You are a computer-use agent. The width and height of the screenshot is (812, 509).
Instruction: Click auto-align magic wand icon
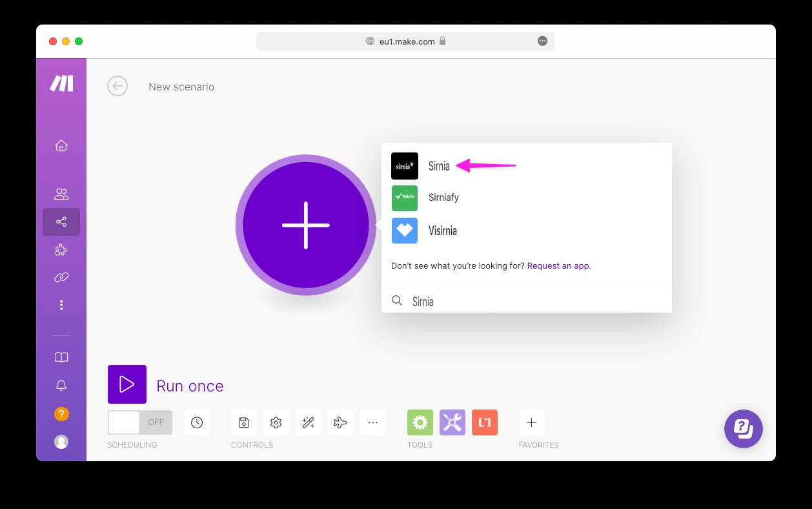309,422
